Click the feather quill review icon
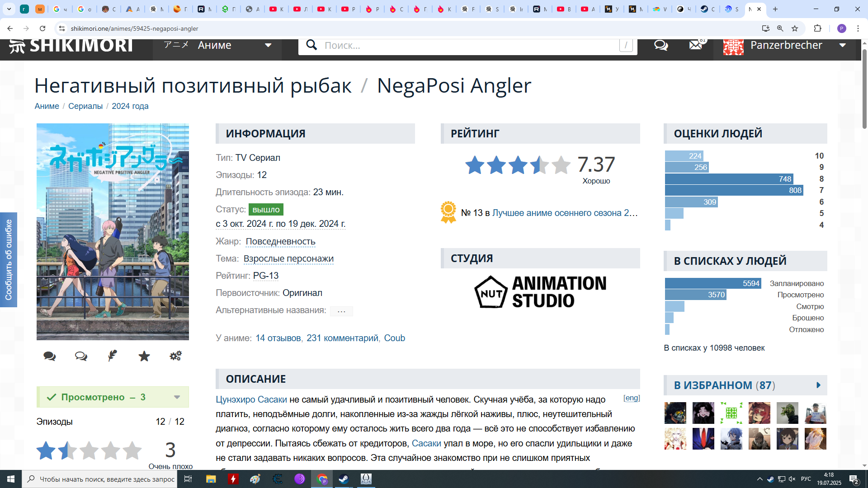This screenshot has height=488, width=868. (x=113, y=356)
